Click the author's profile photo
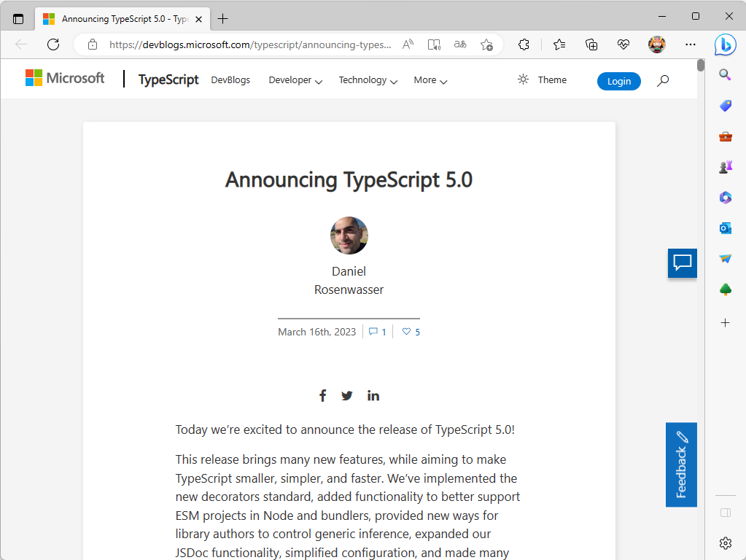The height and width of the screenshot is (560, 746). click(349, 236)
